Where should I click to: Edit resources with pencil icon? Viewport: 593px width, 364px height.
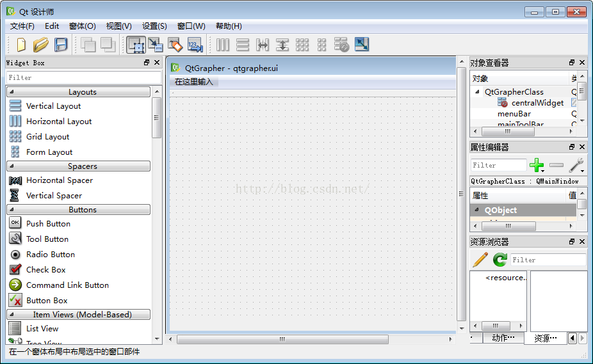click(x=480, y=260)
